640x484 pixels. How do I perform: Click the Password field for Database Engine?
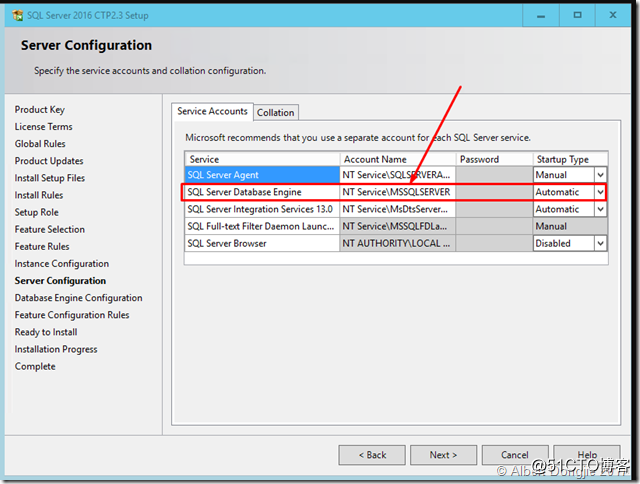coord(494,192)
